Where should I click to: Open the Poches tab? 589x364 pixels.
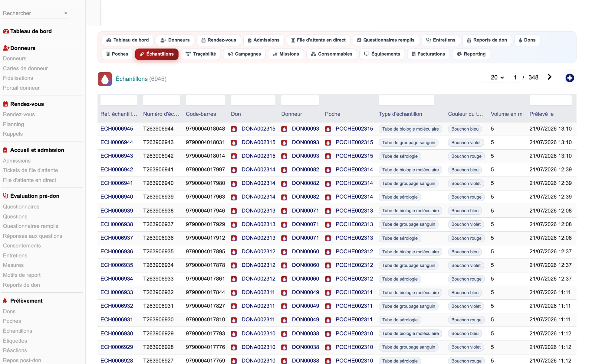click(117, 54)
